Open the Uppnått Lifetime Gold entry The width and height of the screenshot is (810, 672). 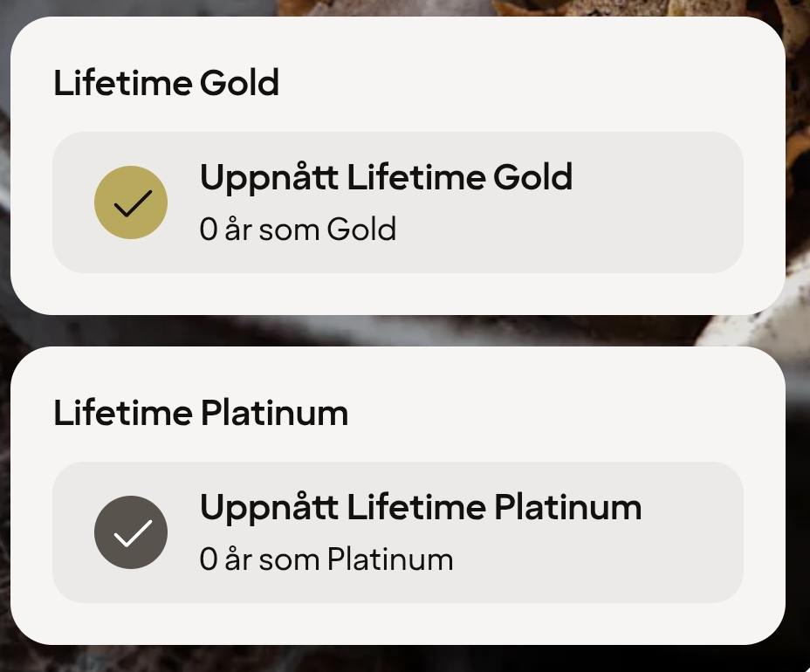(386, 176)
